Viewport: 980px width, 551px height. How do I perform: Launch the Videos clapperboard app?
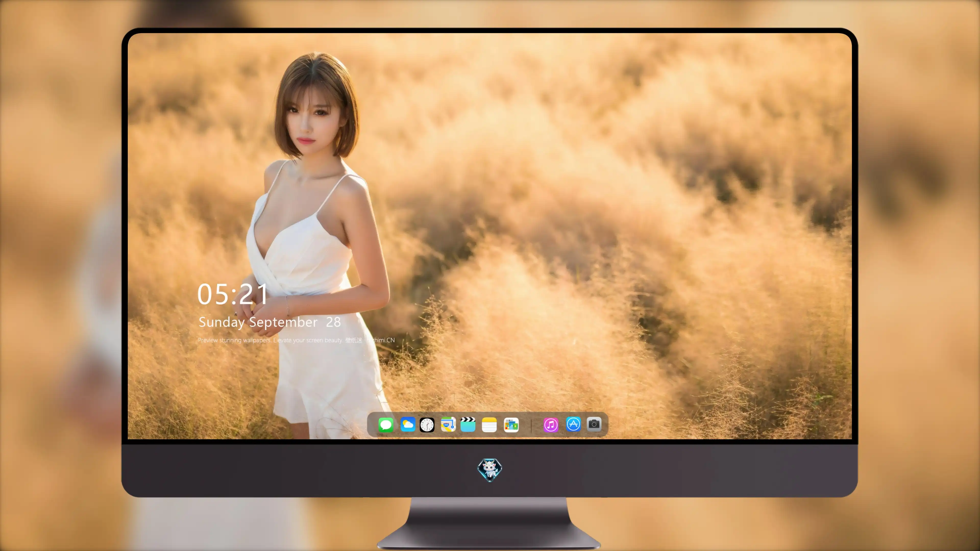point(468,425)
